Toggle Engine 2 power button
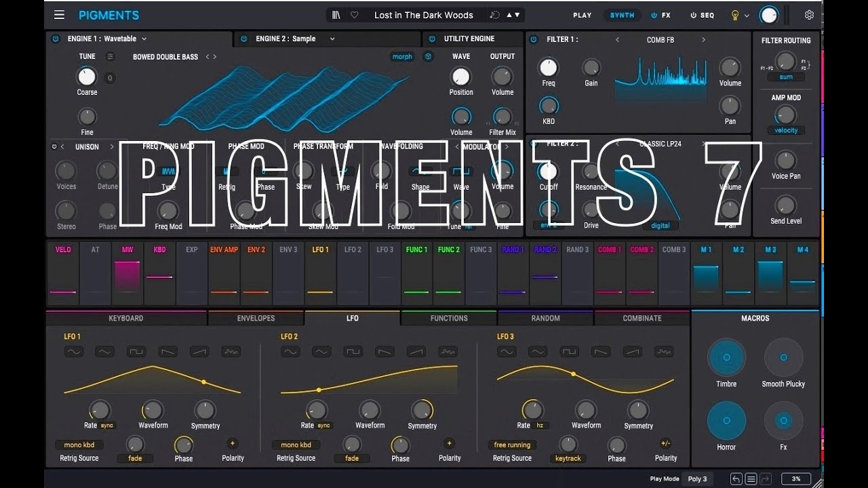The image size is (868, 488). click(244, 39)
